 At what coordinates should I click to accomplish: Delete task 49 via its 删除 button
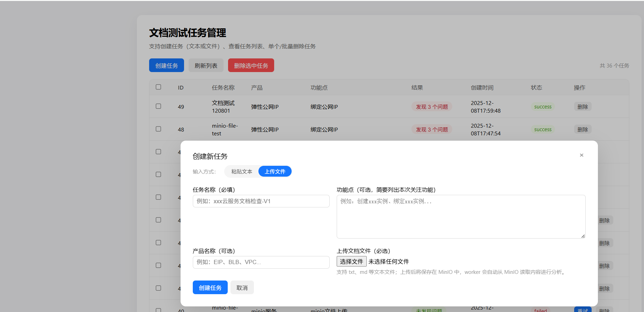[583, 107]
